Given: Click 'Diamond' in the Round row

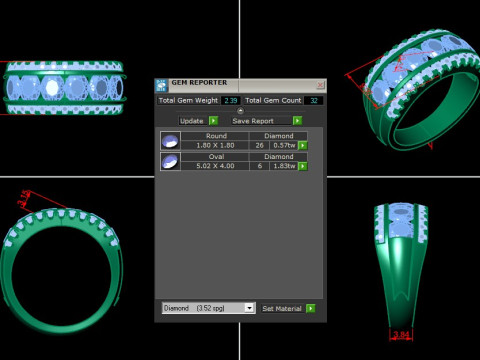Looking at the screenshot, I should (279, 136).
